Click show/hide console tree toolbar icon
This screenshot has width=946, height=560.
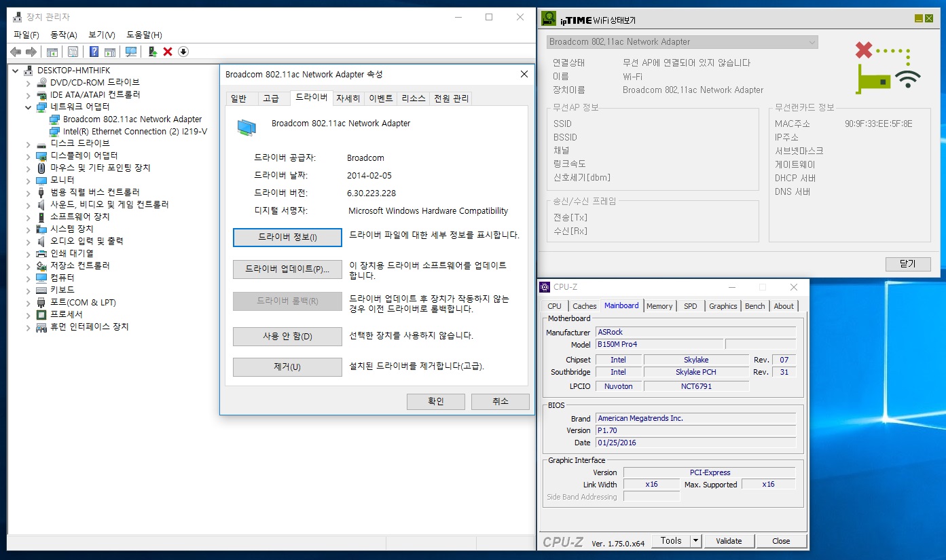[52, 52]
